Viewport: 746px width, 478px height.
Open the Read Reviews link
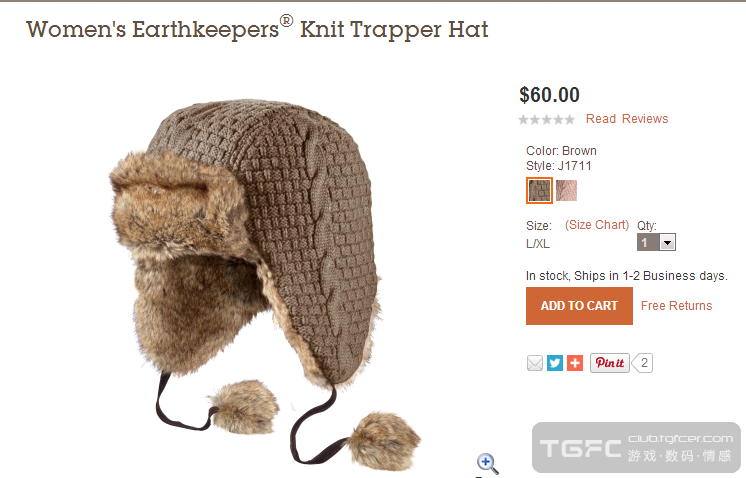pyautogui.click(x=627, y=119)
